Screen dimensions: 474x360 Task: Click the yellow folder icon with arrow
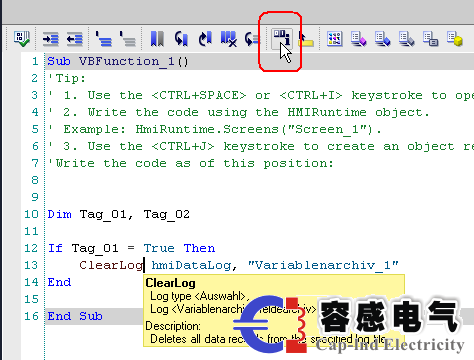[x=306, y=39]
